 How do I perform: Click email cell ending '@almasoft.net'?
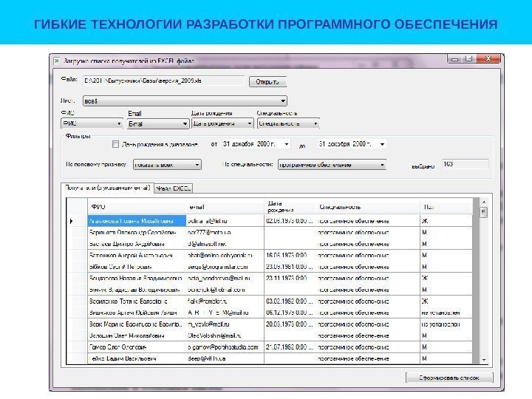pyautogui.click(x=225, y=244)
